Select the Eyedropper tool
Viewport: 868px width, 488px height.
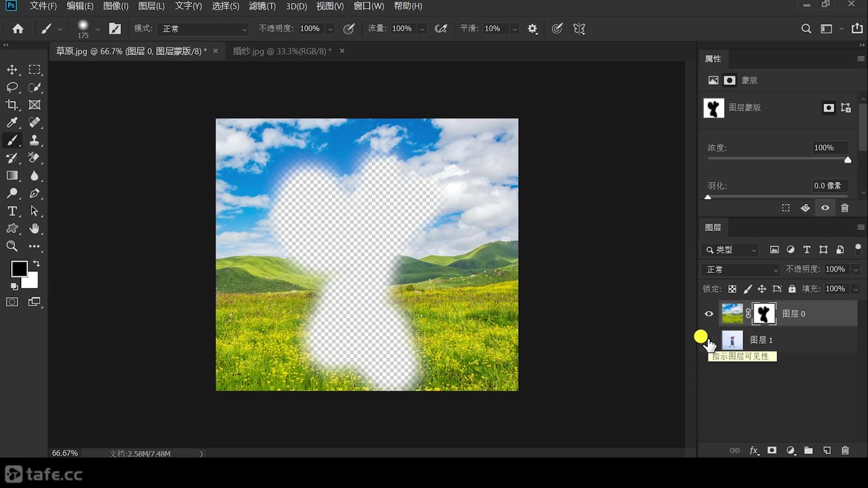click(x=12, y=122)
